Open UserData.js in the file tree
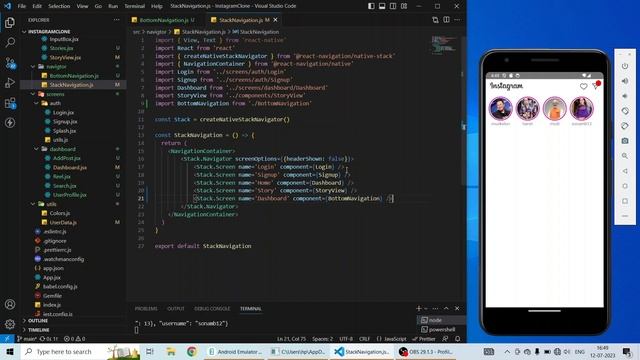The height and width of the screenshot is (360, 640). pyautogui.click(x=63, y=222)
